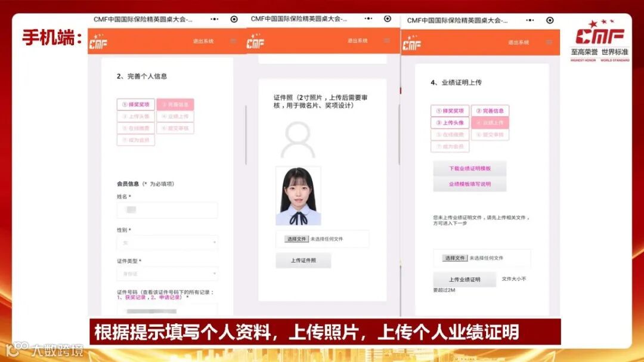Click the CMF logo in the middle phone header
The image size is (644, 362).
[255, 41]
